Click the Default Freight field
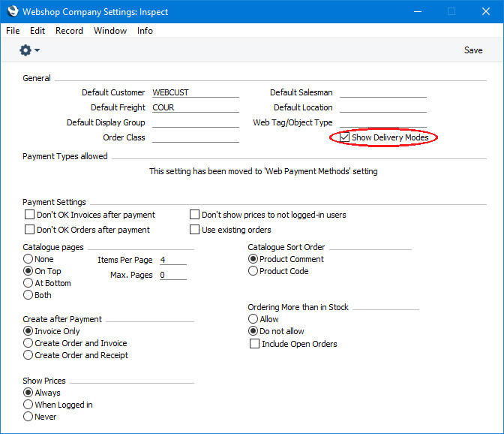 [x=196, y=107]
